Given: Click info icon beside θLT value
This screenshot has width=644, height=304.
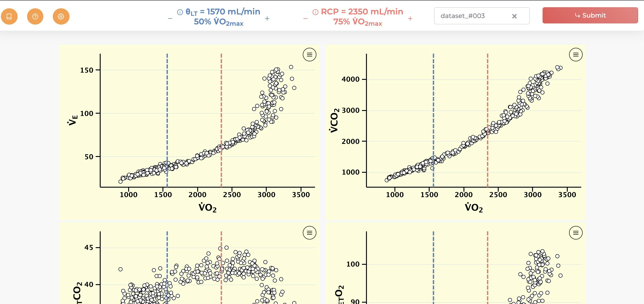Looking at the screenshot, I should click(180, 12).
